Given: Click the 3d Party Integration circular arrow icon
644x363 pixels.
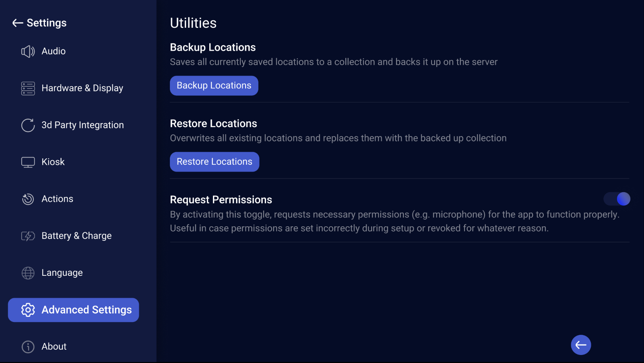Looking at the screenshot, I should coord(28,125).
